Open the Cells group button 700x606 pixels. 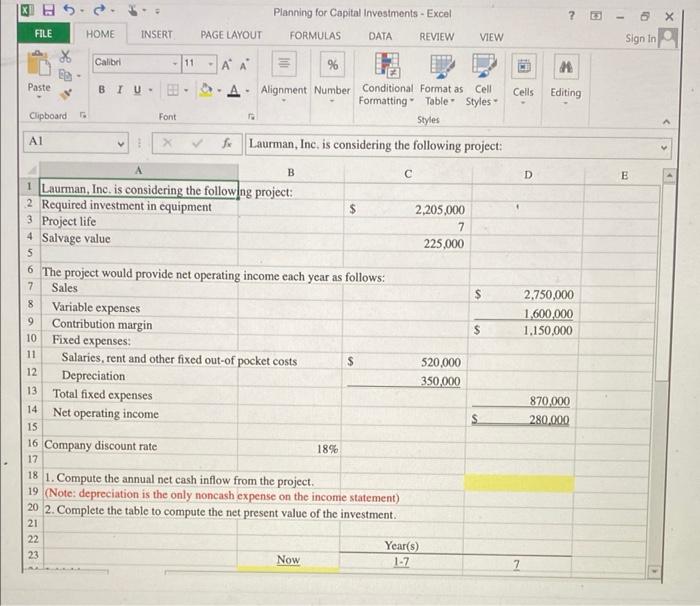pos(523,79)
